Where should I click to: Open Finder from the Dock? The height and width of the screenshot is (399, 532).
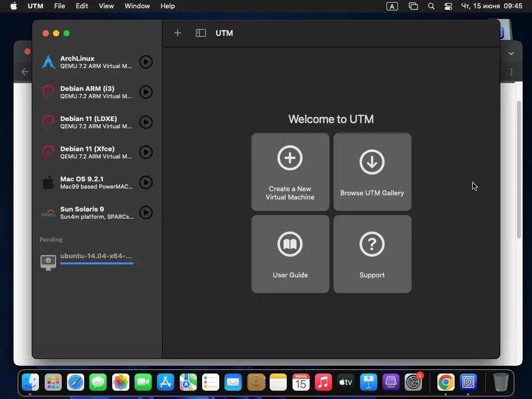coord(30,382)
